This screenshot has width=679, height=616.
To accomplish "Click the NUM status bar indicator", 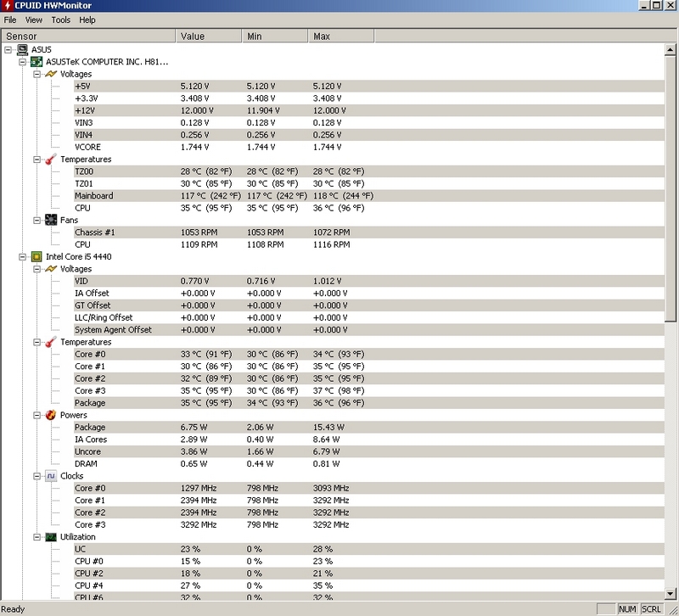I will pos(627,609).
